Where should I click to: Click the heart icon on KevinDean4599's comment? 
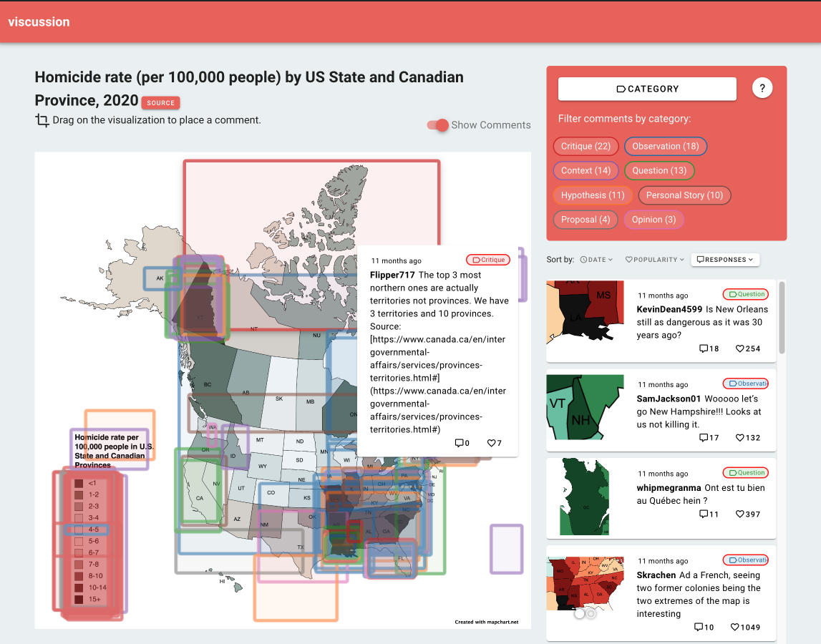741,348
